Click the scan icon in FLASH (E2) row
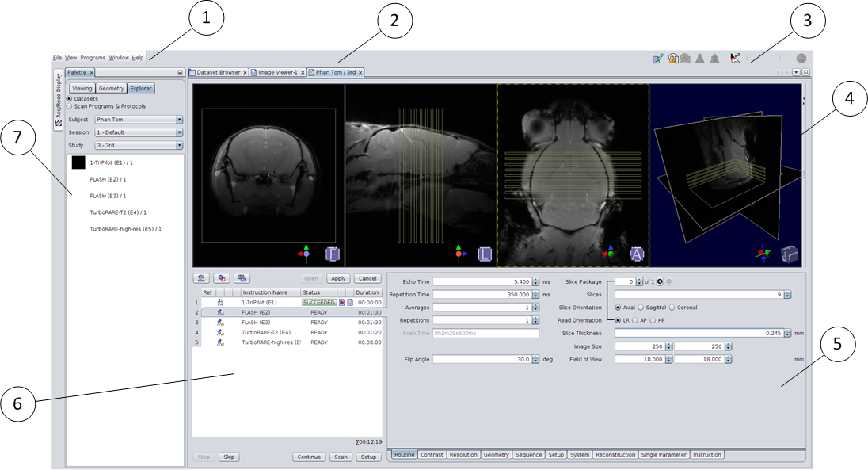The height and width of the screenshot is (470, 868). 219,312
